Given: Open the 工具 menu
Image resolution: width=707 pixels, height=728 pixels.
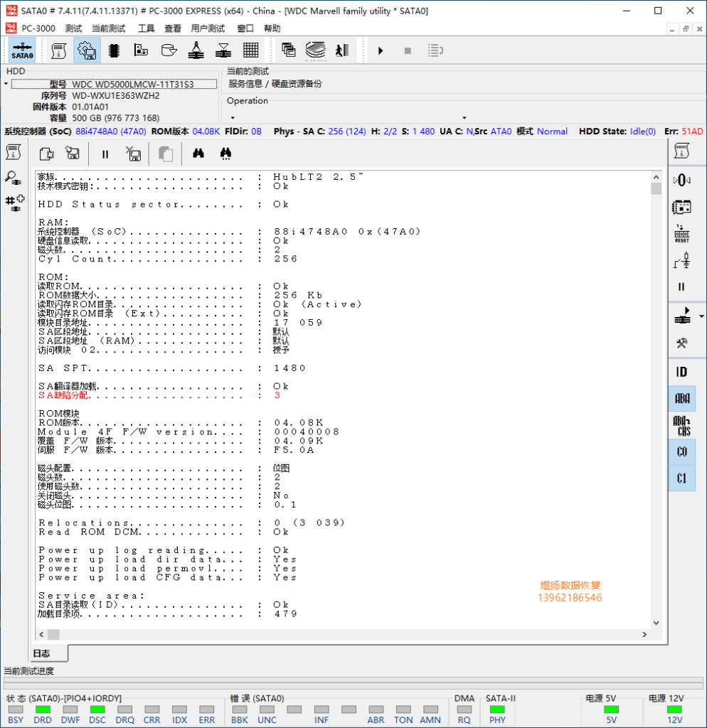Looking at the screenshot, I should click(x=146, y=28).
